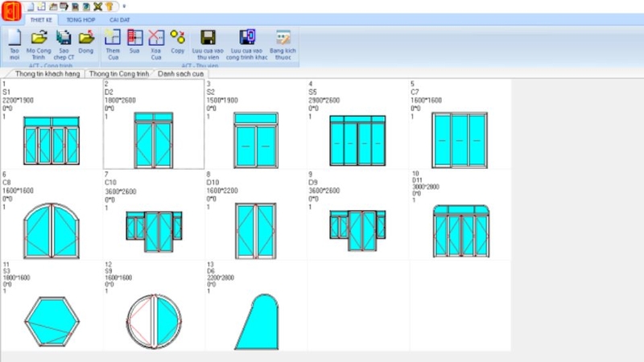Screen dimensions: 644x362
Task: Choose the arched window C8 thumbnail
Action: click(52, 227)
